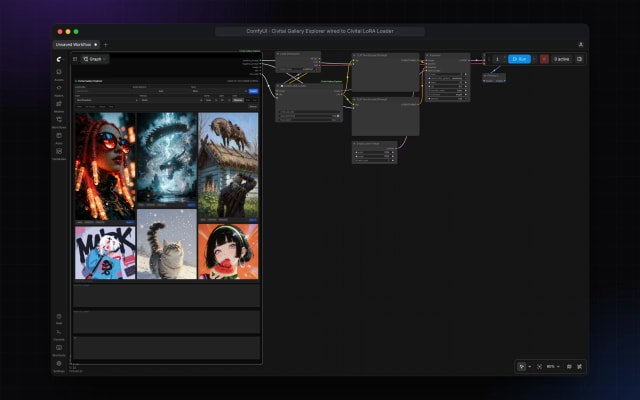
Task: Click the window title bar text field
Action: (x=320, y=31)
